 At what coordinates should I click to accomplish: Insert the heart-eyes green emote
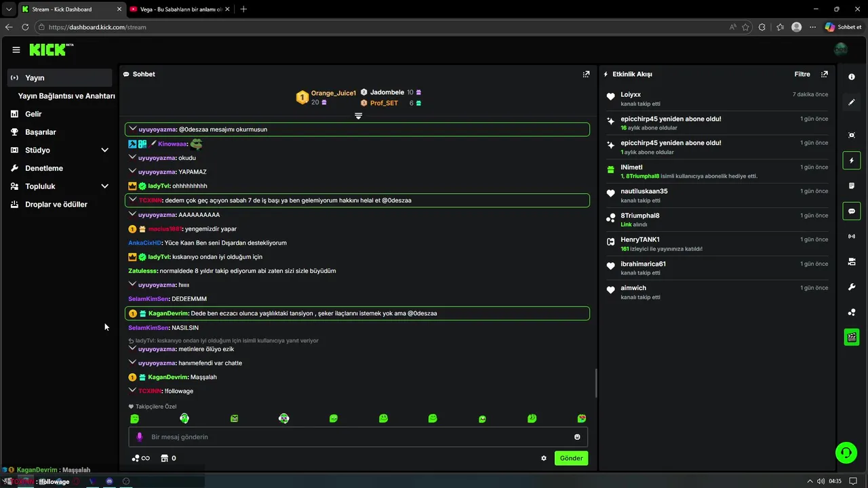click(x=582, y=419)
